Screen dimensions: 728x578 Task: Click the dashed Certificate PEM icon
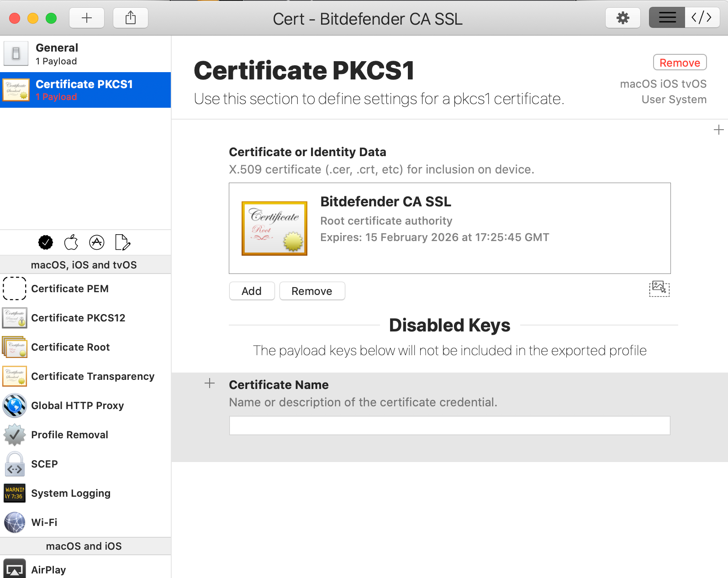tap(15, 289)
